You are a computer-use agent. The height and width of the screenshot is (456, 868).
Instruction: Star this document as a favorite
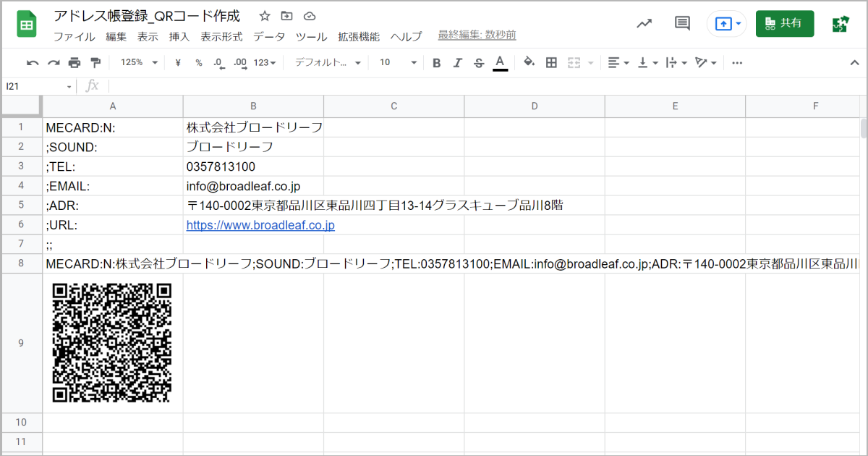(265, 16)
